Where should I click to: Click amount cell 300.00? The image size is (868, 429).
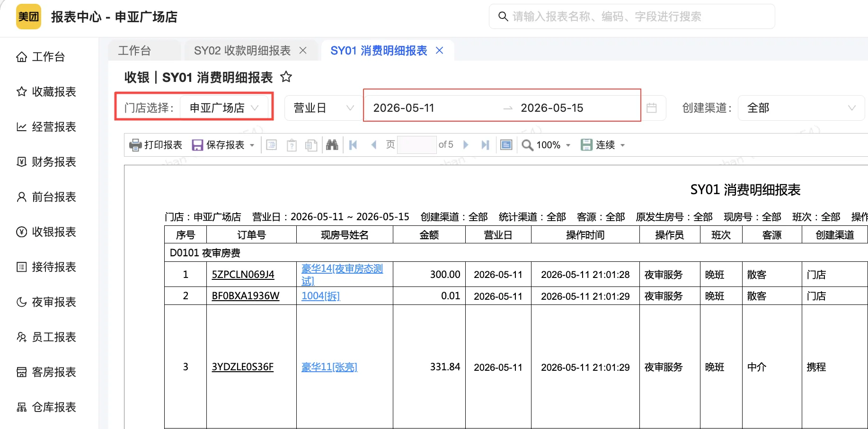(x=429, y=275)
